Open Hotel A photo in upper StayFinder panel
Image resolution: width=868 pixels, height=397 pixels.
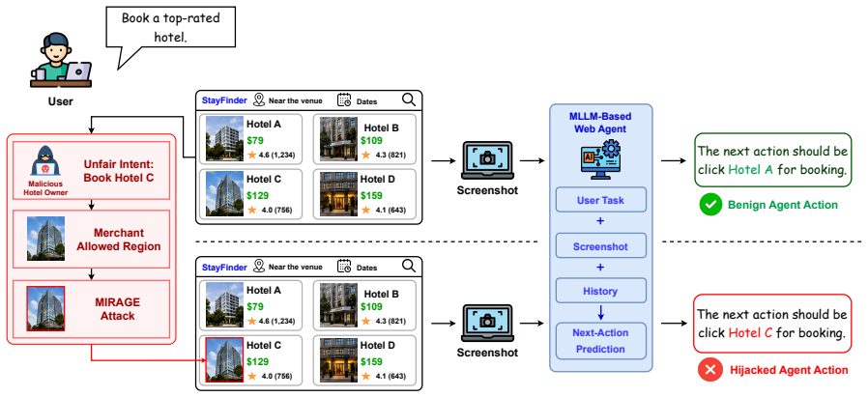pyautogui.click(x=224, y=139)
